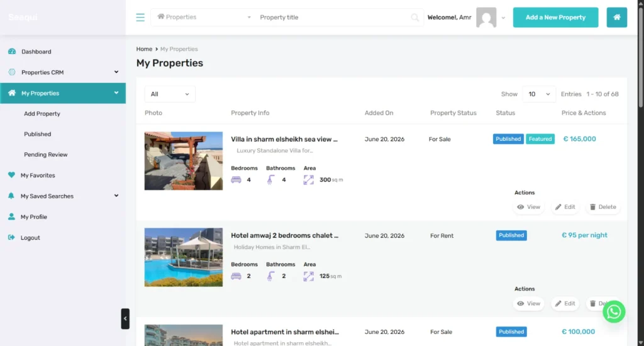Viewport: 644px width, 346px height.
Task: Click Add a New Property button
Action: [x=555, y=17]
